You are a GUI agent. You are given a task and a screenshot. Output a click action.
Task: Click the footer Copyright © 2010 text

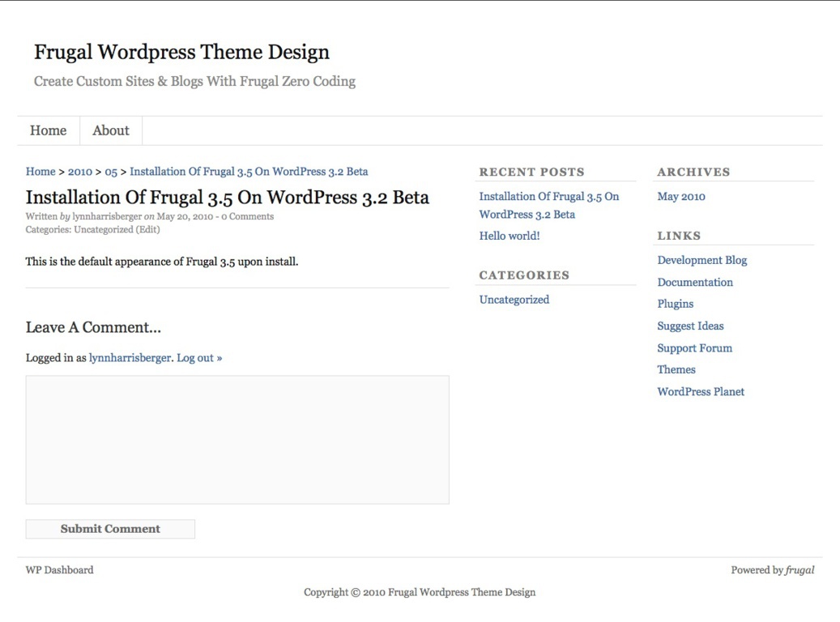point(420,592)
